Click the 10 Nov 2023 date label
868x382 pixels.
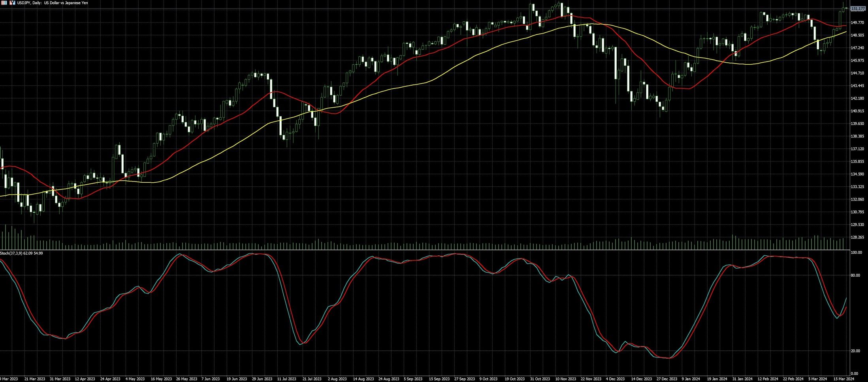click(565, 379)
